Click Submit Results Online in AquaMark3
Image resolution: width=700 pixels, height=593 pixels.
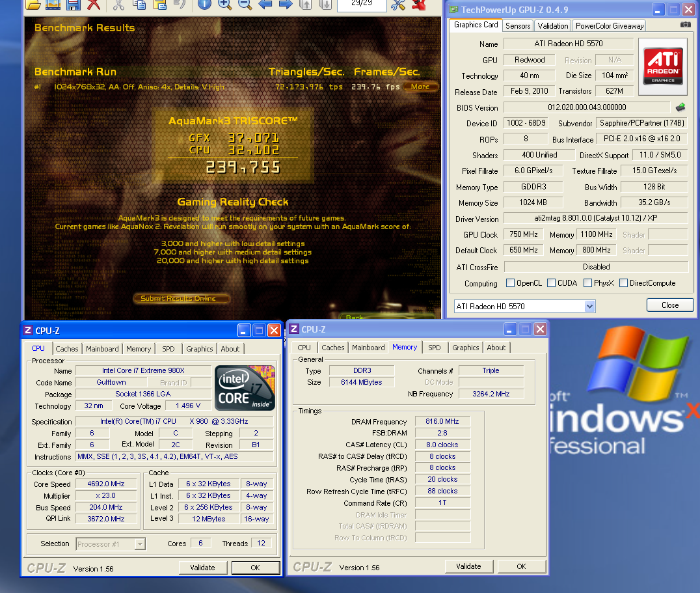pos(182,298)
